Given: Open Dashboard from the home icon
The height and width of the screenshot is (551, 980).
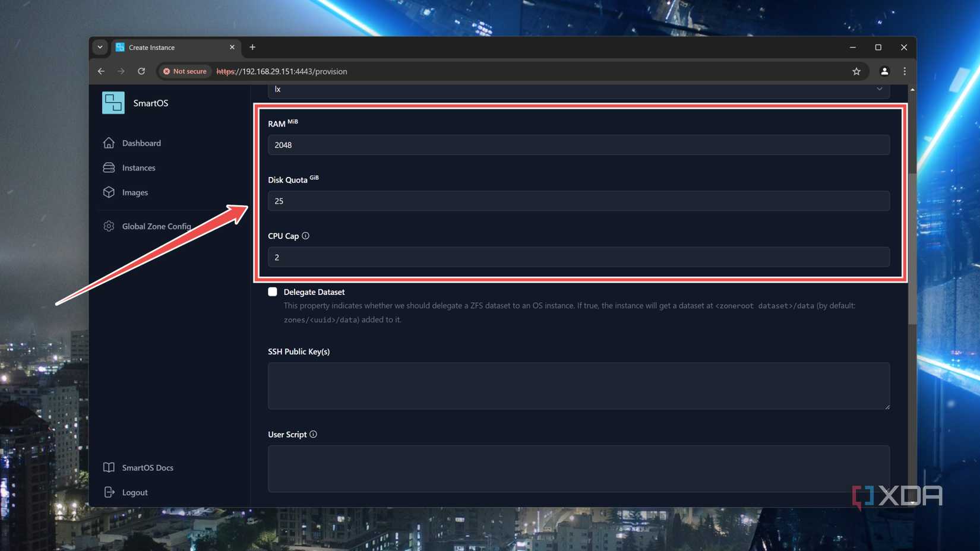Looking at the screenshot, I should [x=109, y=143].
